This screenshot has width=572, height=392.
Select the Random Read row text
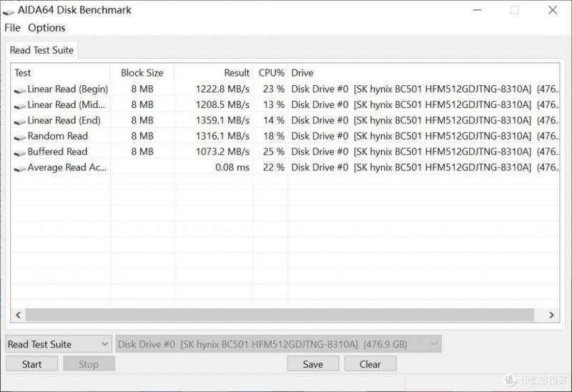point(58,136)
